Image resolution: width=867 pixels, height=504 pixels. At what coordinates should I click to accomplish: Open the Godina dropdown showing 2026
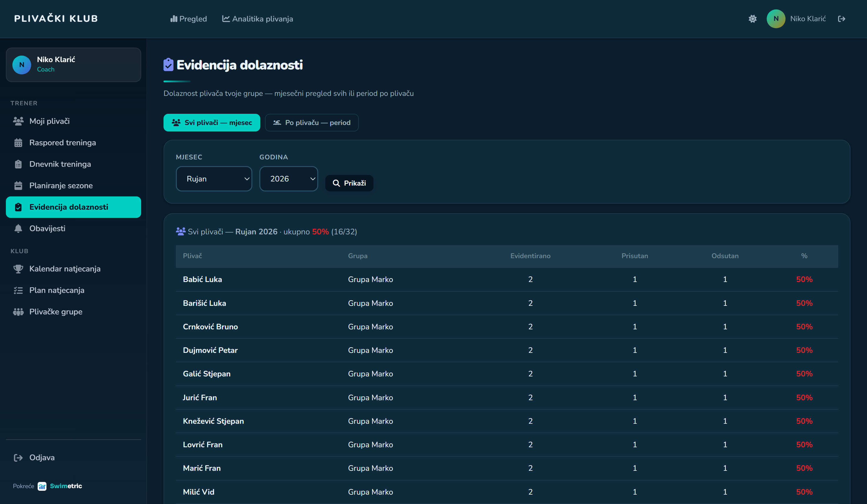tap(289, 179)
